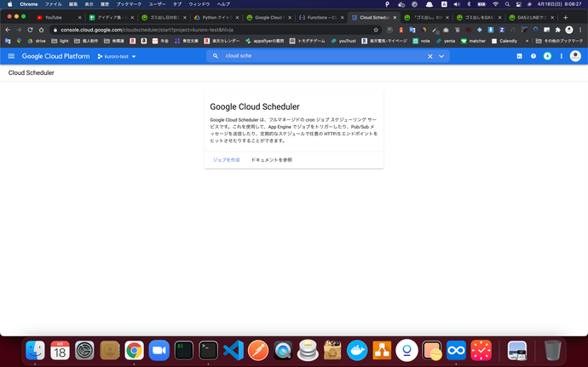
Task: Open System Preferences in the Dock
Action: [x=84, y=351]
